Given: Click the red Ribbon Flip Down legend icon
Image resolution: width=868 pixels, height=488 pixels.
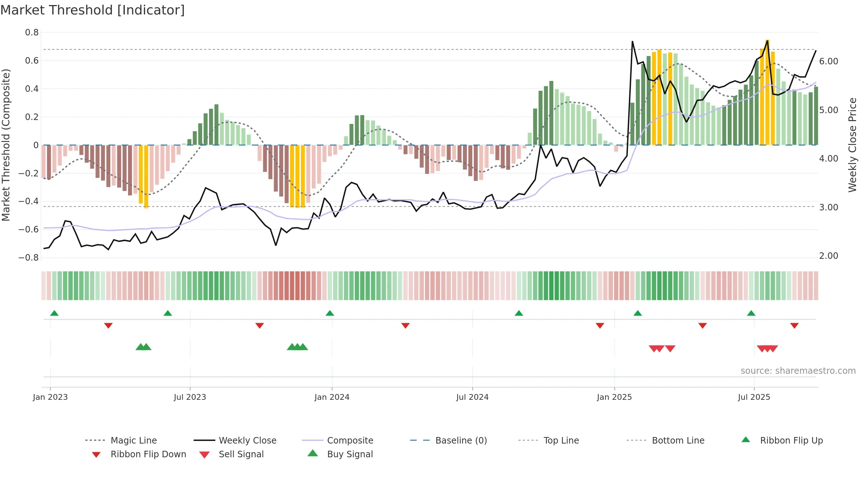Looking at the screenshot, I should (96, 455).
